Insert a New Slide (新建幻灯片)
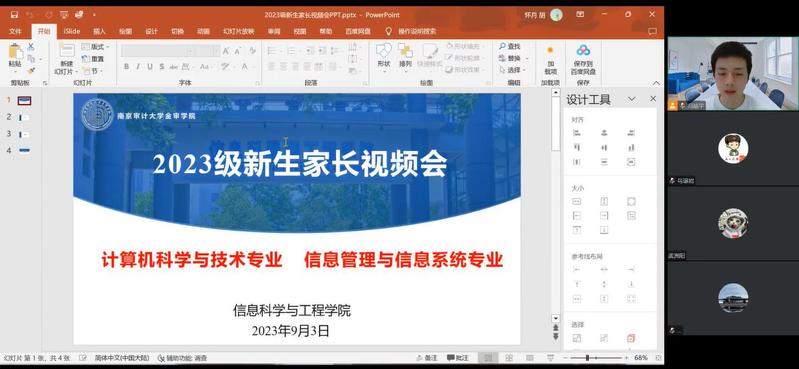 tap(67, 59)
